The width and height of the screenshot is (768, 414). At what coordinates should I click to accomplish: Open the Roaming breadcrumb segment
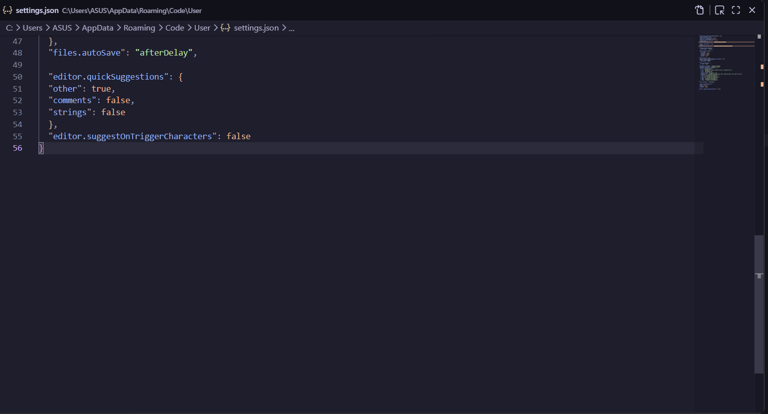tap(139, 28)
